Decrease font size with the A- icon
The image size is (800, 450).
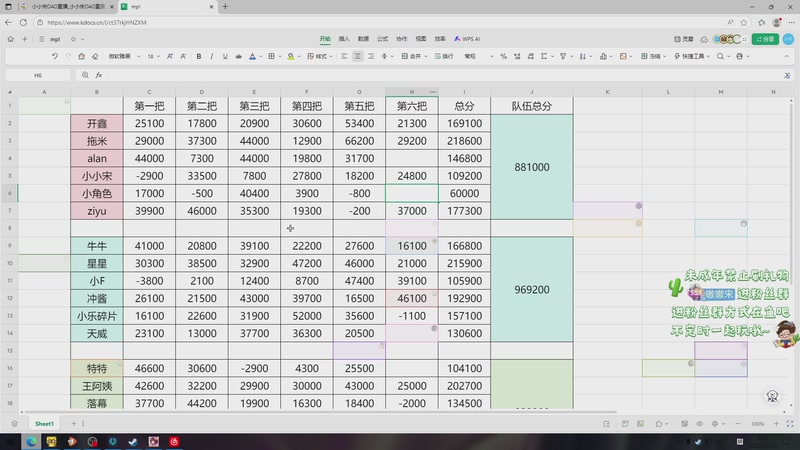(x=183, y=56)
